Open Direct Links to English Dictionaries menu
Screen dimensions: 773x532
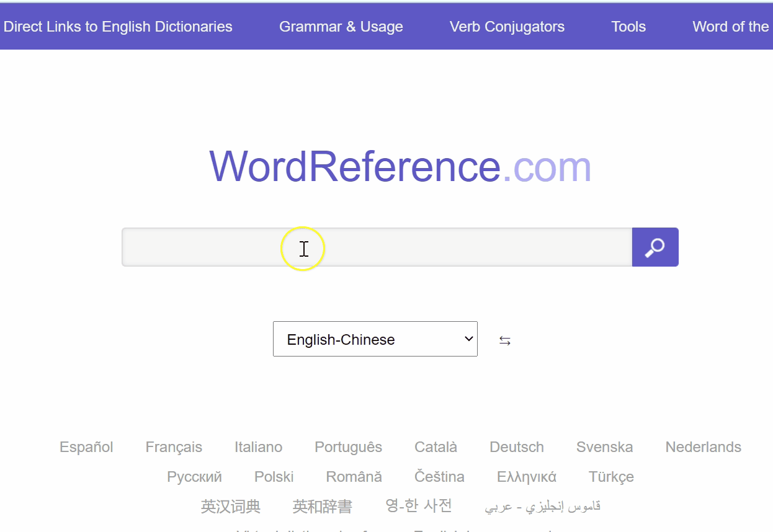point(118,27)
